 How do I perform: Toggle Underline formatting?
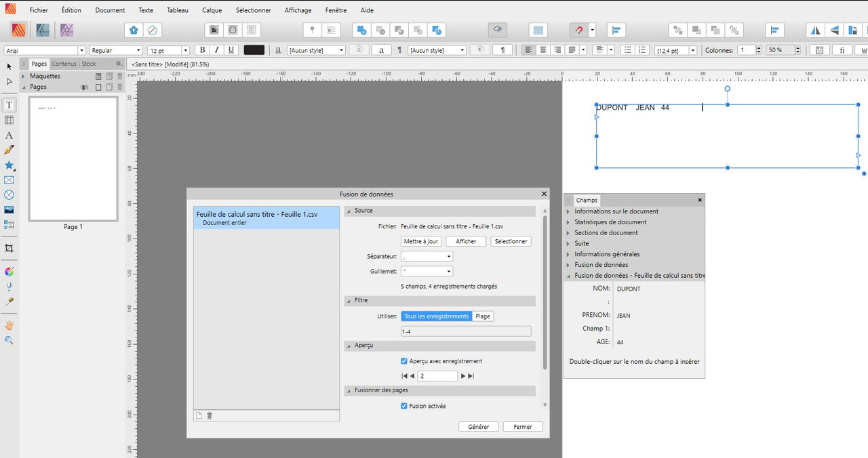(x=231, y=50)
